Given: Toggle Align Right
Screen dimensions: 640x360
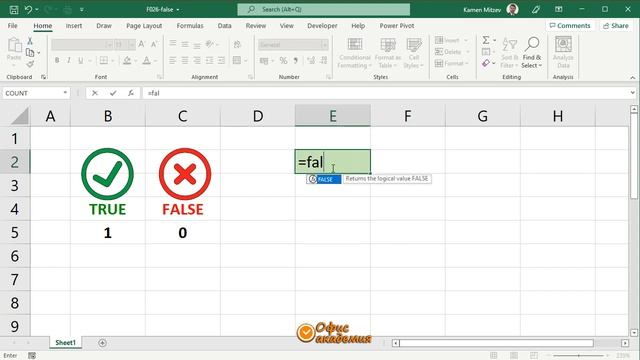Looking at the screenshot, I should [x=197, y=60].
